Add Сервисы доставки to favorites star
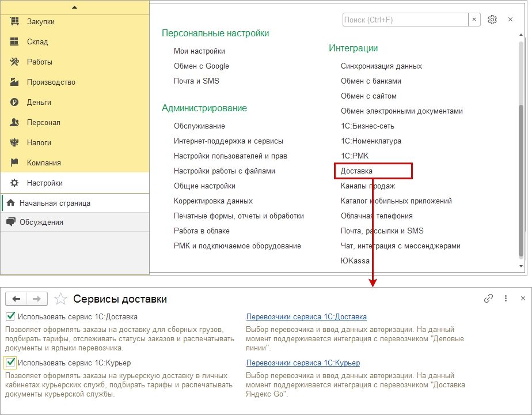 point(60,299)
